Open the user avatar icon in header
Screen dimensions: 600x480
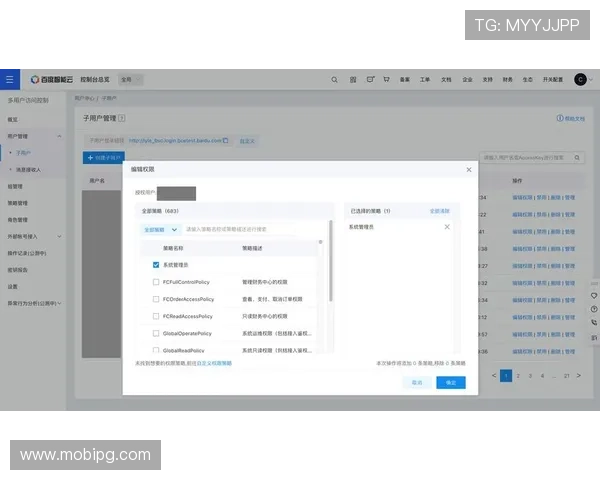580,79
